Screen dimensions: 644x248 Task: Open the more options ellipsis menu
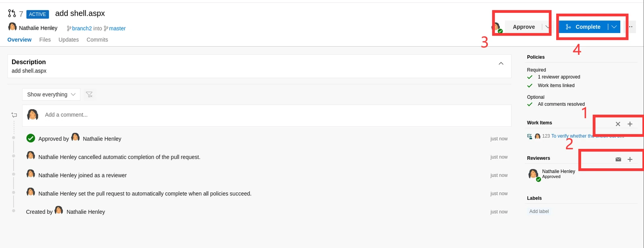click(631, 27)
